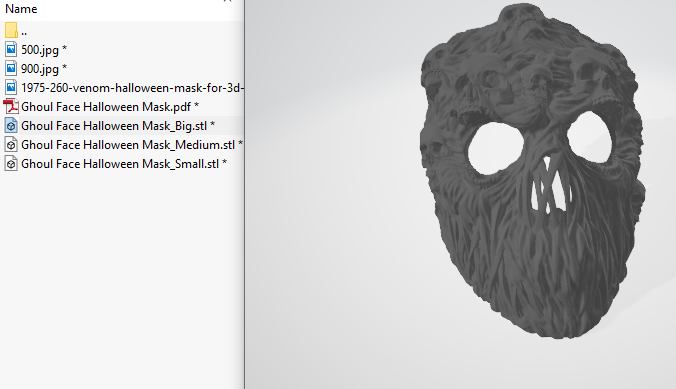Click the image icon beside 1975-260-venom file
This screenshot has width=676, height=389.
click(x=11, y=88)
